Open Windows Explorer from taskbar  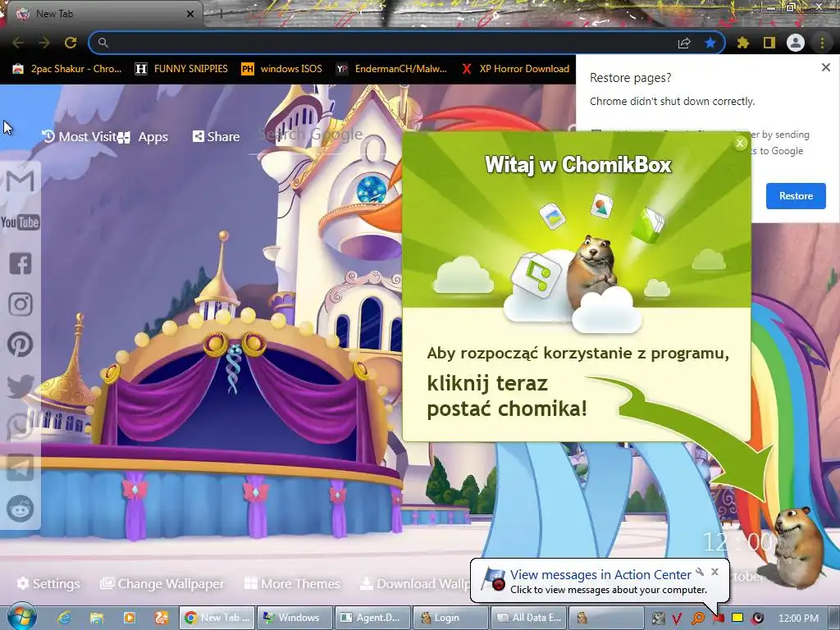tap(97, 618)
